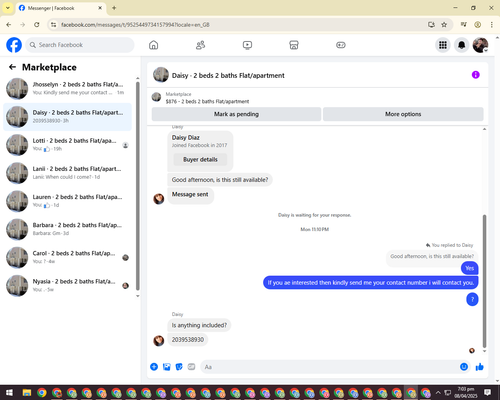Go back in browser history
The height and width of the screenshot is (400, 500).
point(9,24)
